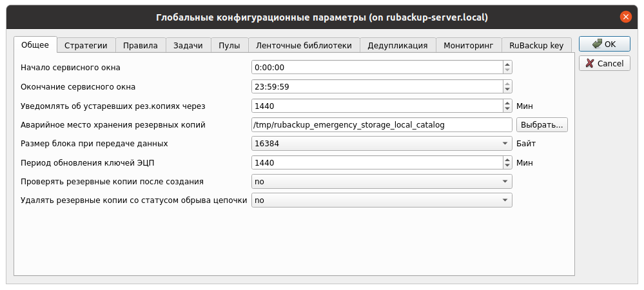Open the Правила tab
This screenshot has height=290, width=644.
141,45
